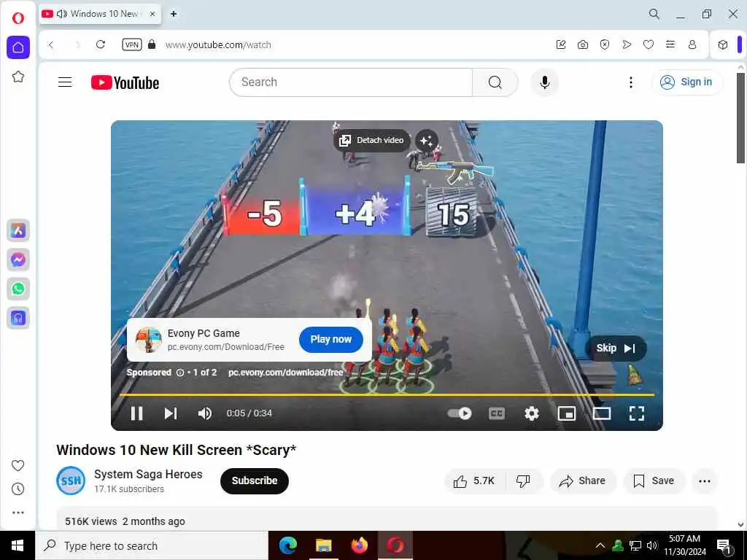Play the next video
Viewport: 747px width, 560px height.
[x=171, y=413]
